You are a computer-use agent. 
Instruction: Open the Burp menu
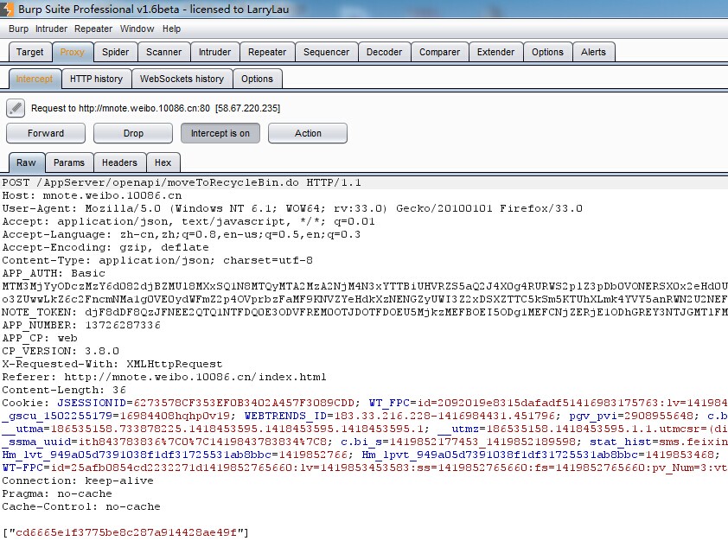(x=18, y=29)
